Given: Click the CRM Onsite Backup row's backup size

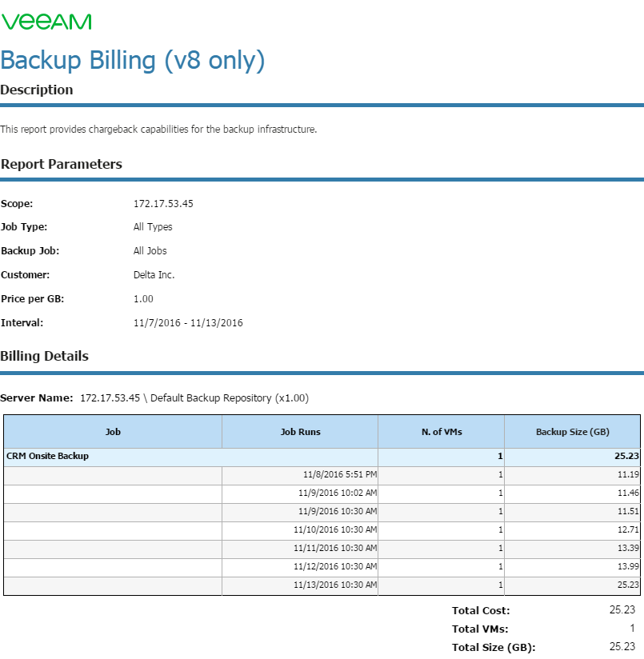Looking at the screenshot, I should click(x=626, y=456).
